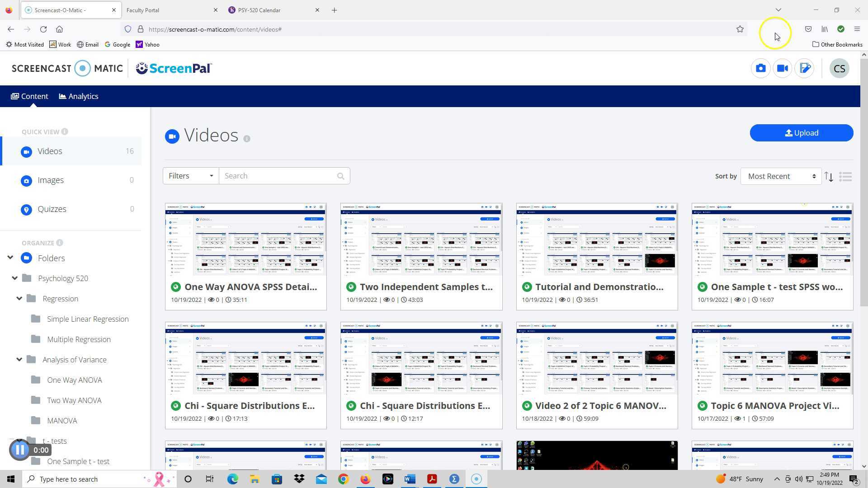868x488 pixels.
Task: Show Quick View info tooltip icon
Action: pos(65,131)
